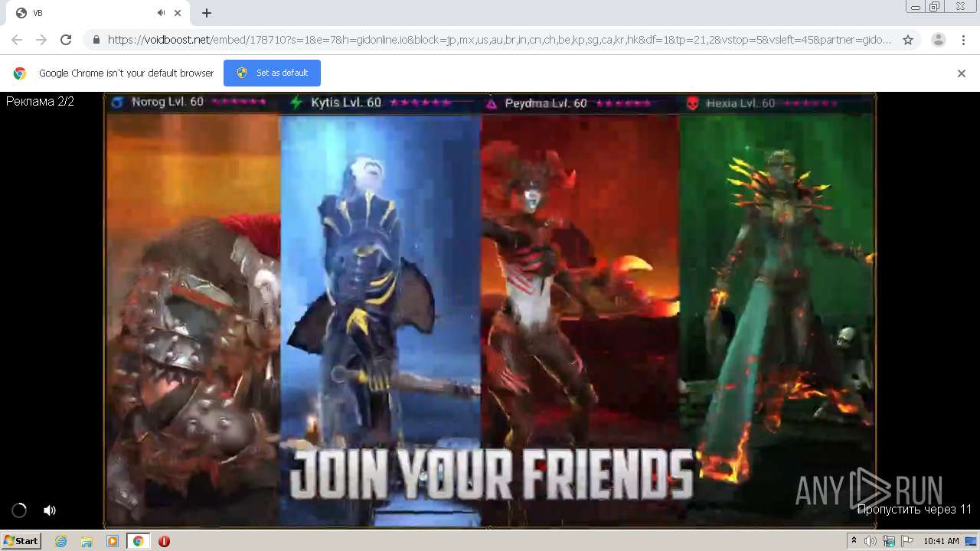The image size is (980, 551).
Task: Open the red Opera taskbar icon
Action: [x=164, y=541]
